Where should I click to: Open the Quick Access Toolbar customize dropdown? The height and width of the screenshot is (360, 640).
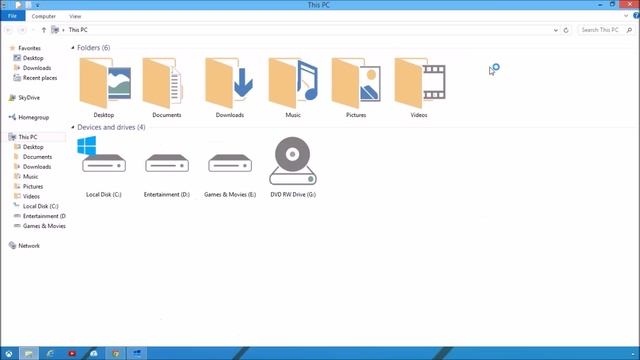coord(37,5)
